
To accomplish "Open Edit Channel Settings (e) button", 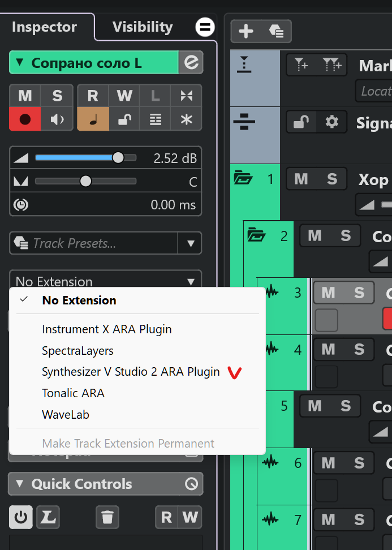I will tap(191, 62).
